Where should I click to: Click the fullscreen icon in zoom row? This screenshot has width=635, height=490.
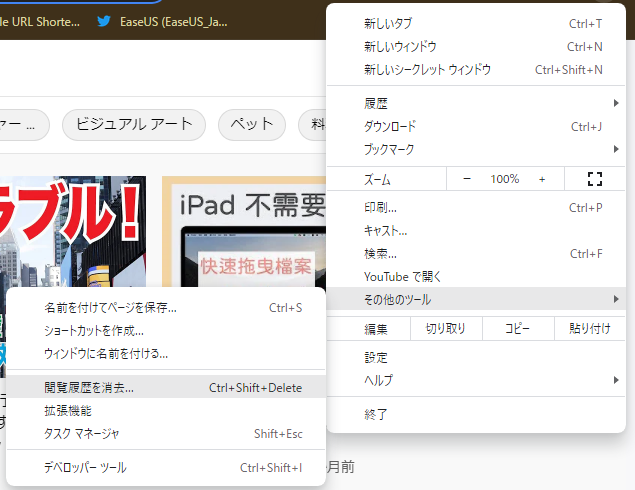595,179
